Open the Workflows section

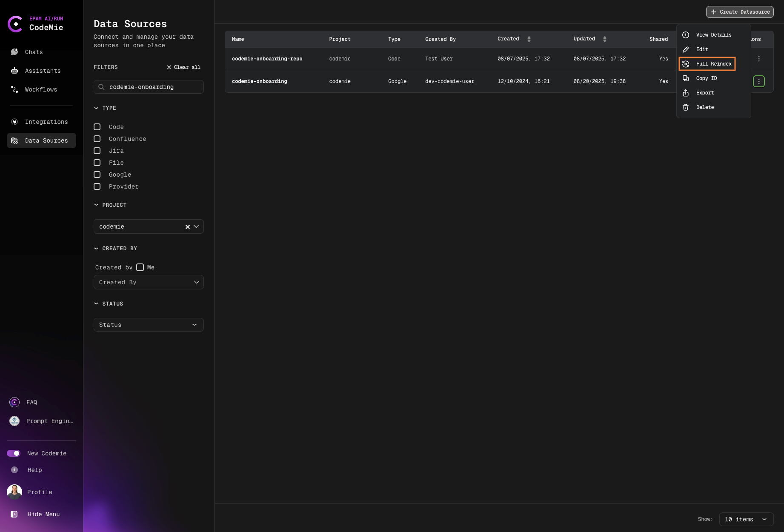[40, 89]
